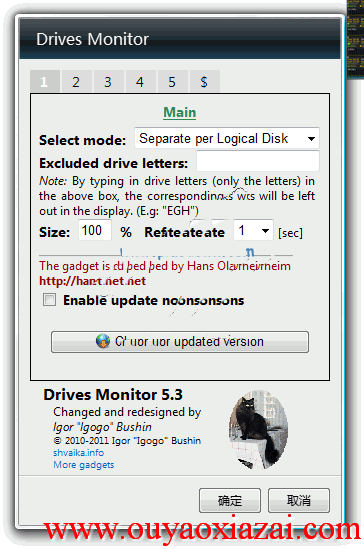Screen dimensions: 364x549
Task: Click the globe icon on update button
Action: pos(103,341)
